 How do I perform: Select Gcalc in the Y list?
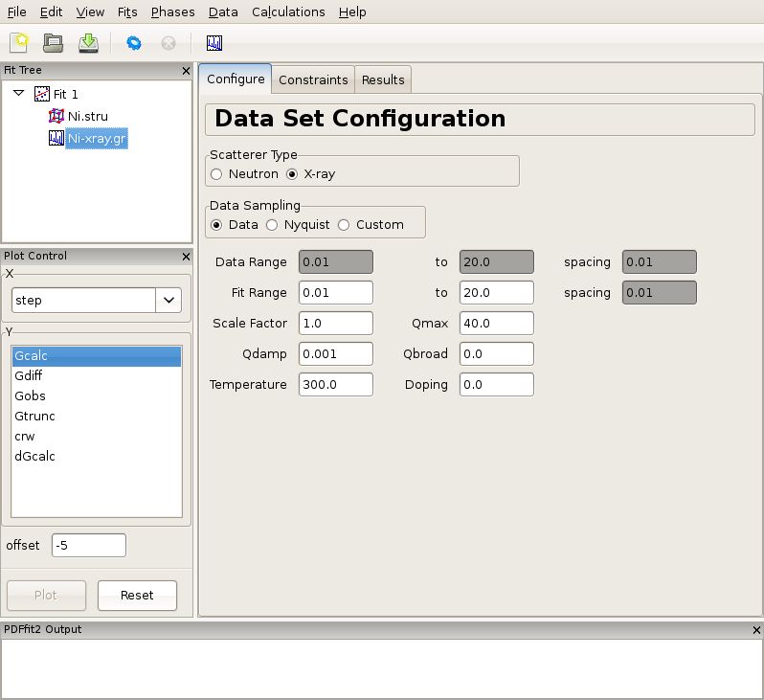coord(97,356)
